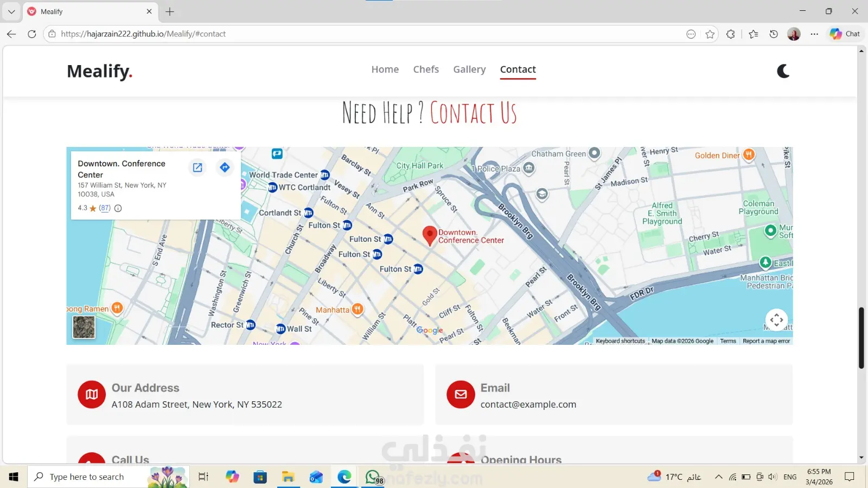The width and height of the screenshot is (868, 488).
Task: Open Keyboard shortcuts on the map
Action: click(621, 341)
